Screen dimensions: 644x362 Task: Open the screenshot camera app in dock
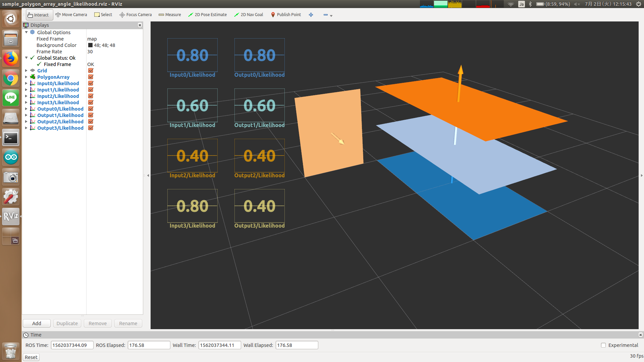[11, 177]
